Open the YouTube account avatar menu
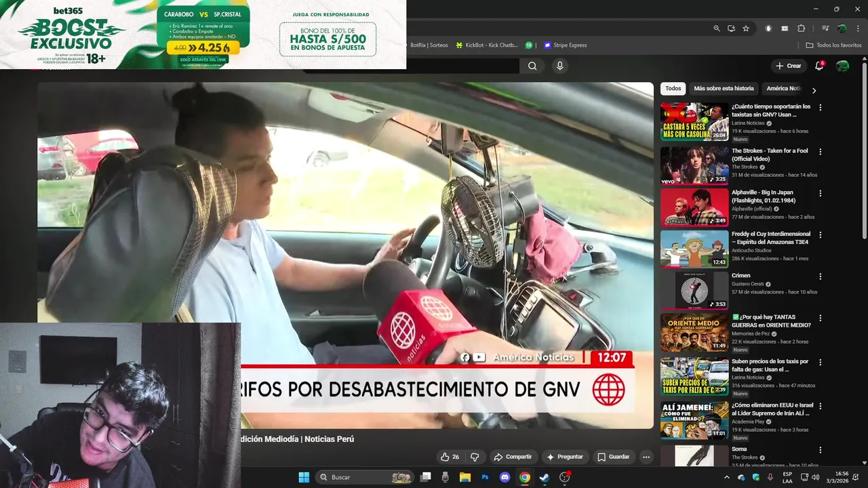868x488 pixels. point(842,66)
